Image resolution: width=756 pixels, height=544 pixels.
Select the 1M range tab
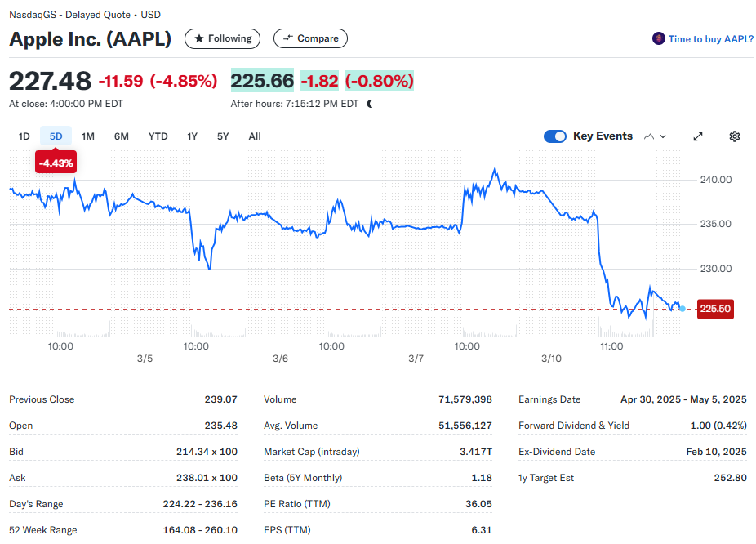pyautogui.click(x=87, y=136)
